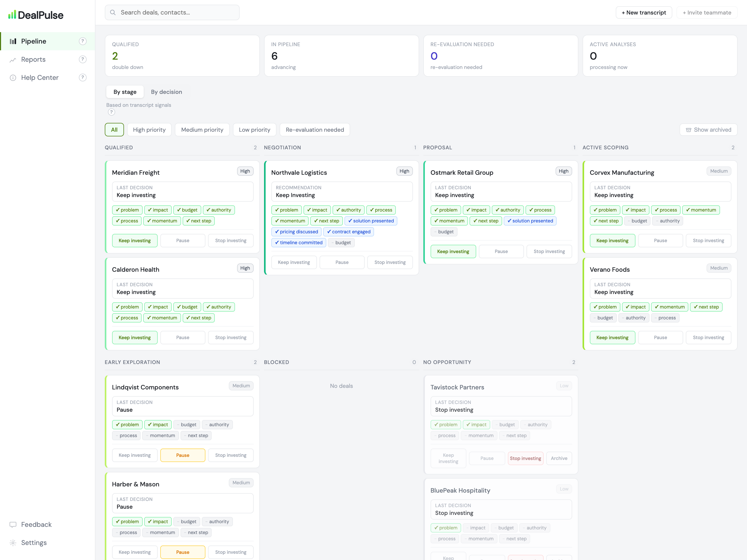Filter deals by Medium priority
This screenshot has width=747, height=560.
[x=202, y=130]
